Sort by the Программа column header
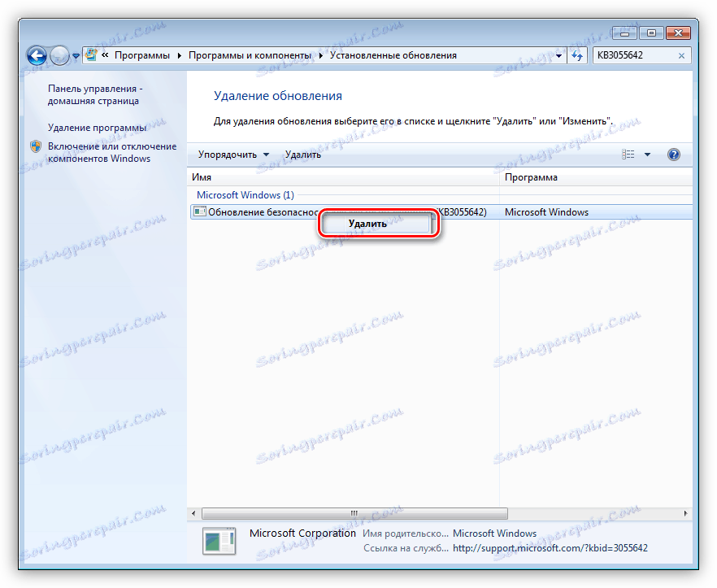 pyautogui.click(x=595, y=177)
